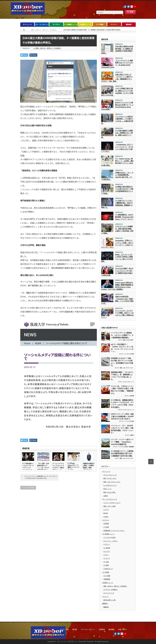Open the ギャラリー nav tab
Viewport: 156px width, 644px height.
click(114, 24)
